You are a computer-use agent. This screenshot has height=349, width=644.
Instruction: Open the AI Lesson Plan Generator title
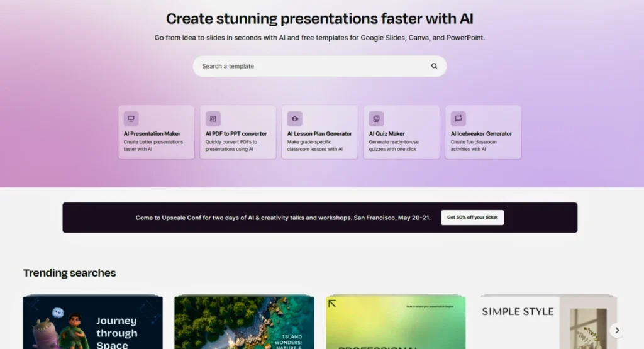coord(319,134)
